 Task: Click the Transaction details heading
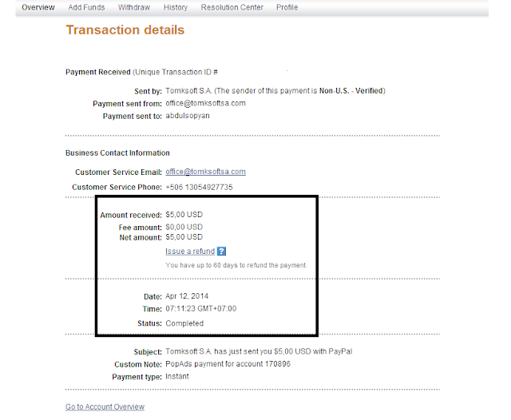(125, 30)
